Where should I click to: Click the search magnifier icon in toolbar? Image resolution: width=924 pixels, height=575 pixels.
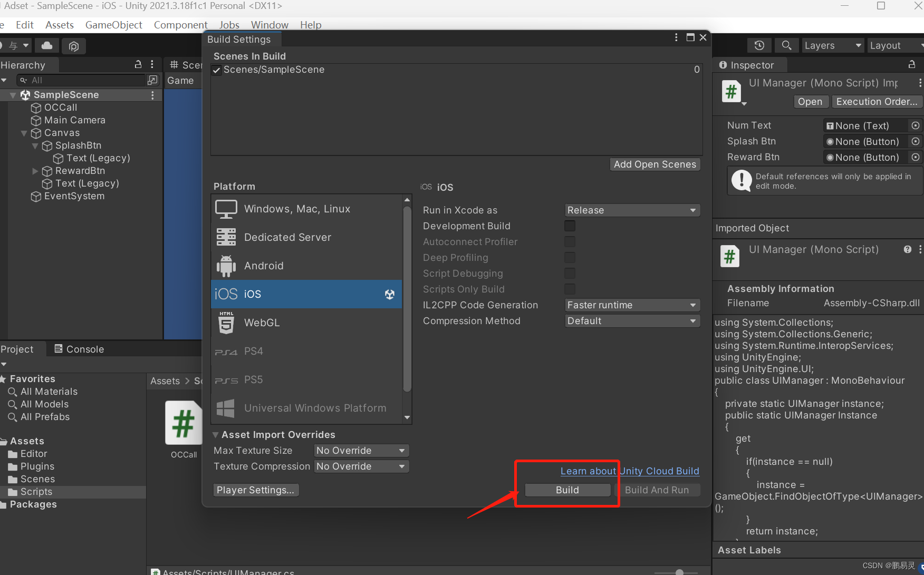click(786, 45)
